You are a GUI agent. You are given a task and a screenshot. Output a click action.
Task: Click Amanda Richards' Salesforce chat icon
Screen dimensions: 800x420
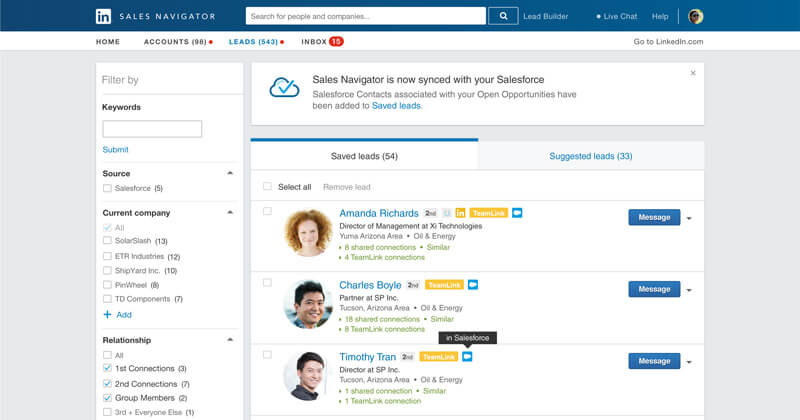click(517, 212)
